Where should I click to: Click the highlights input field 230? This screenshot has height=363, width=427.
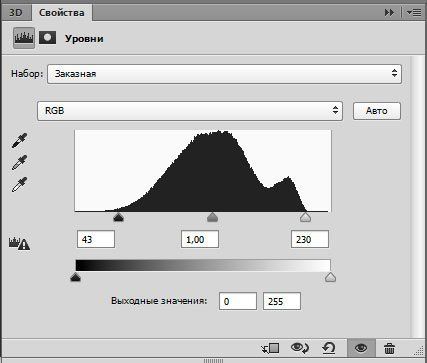pyautogui.click(x=310, y=239)
